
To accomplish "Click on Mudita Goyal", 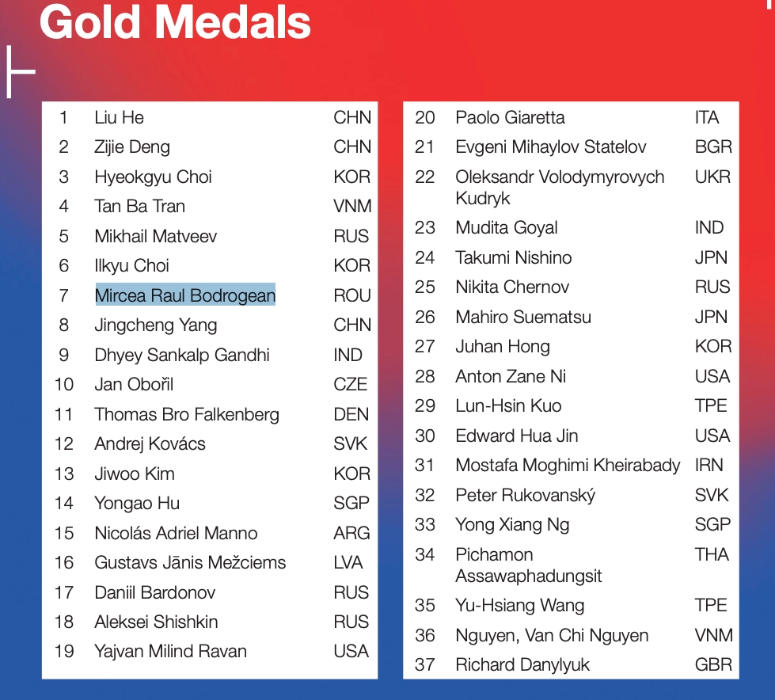I will [x=507, y=228].
